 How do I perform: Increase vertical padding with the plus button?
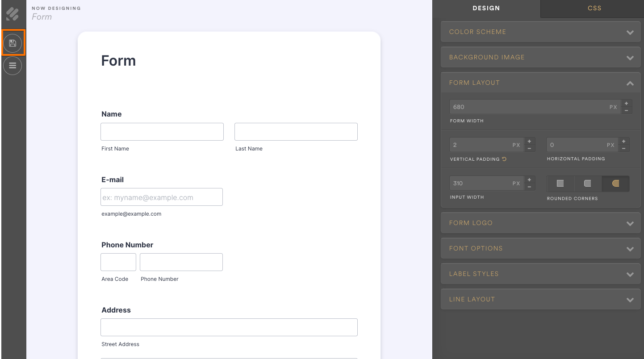pos(529,142)
